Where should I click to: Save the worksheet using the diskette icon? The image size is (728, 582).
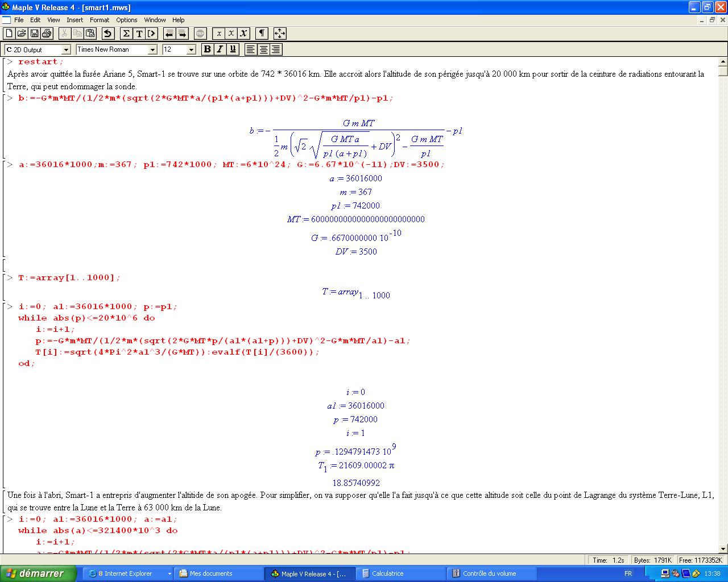[34, 34]
